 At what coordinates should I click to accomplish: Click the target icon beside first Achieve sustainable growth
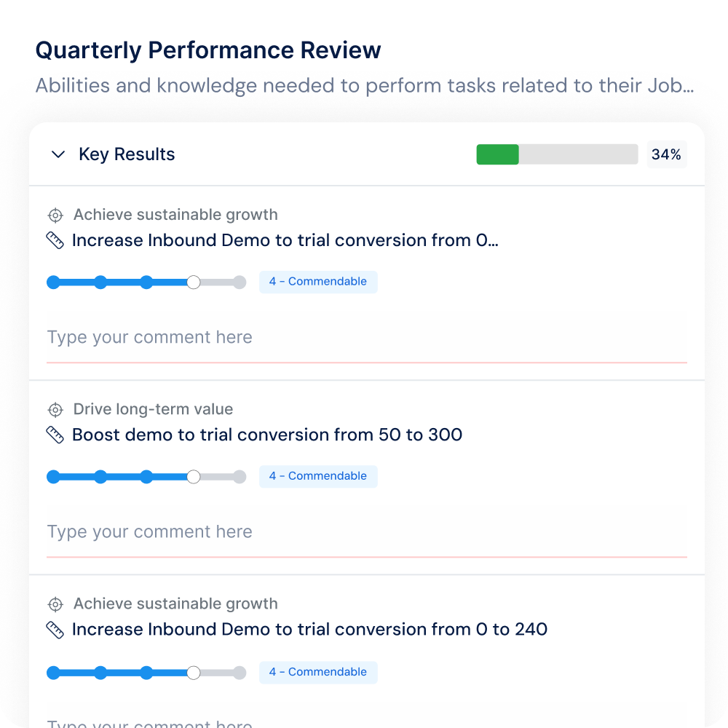point(55,215)
